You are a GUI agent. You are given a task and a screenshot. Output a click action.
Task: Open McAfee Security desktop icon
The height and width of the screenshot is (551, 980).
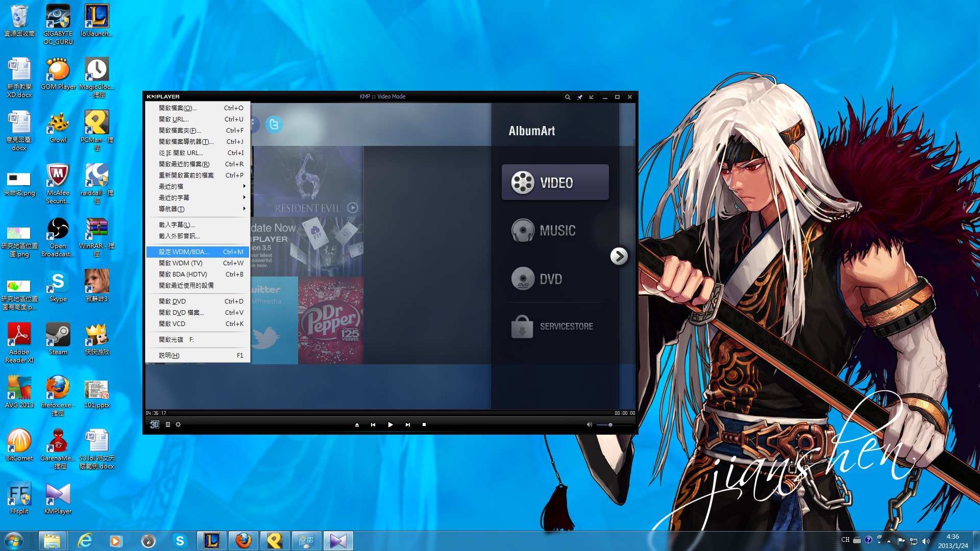click(58, 184)
